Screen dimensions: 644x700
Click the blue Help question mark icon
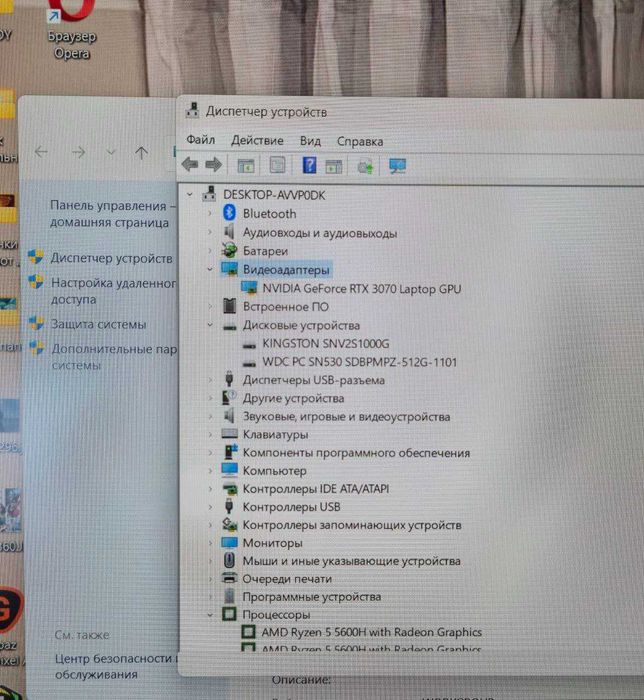pyautogui.click(x=309, y=165)
